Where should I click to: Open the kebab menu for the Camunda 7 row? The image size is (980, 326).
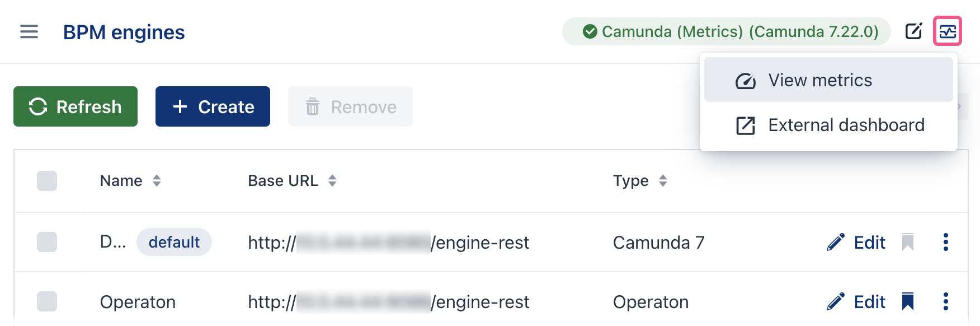pyautogui.click(x=946, y=242)
